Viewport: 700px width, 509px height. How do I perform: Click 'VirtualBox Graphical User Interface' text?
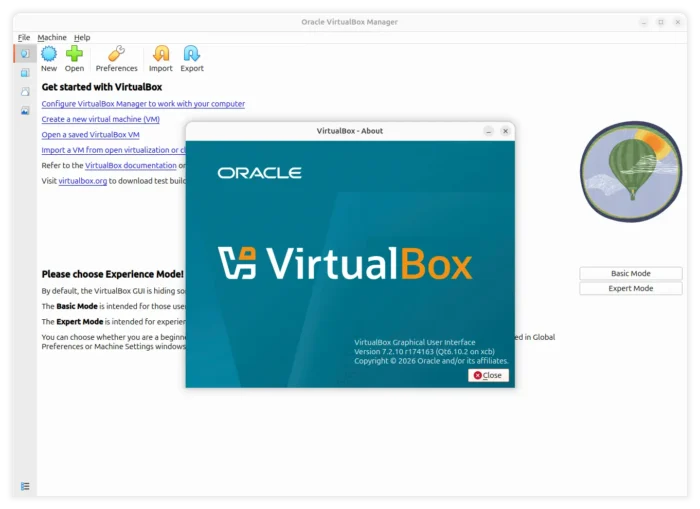click(x=414, y=342)
